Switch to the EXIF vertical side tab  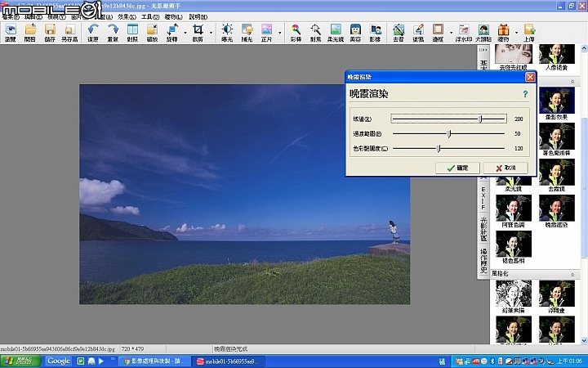pyautogui.click(x=483, y=198)
